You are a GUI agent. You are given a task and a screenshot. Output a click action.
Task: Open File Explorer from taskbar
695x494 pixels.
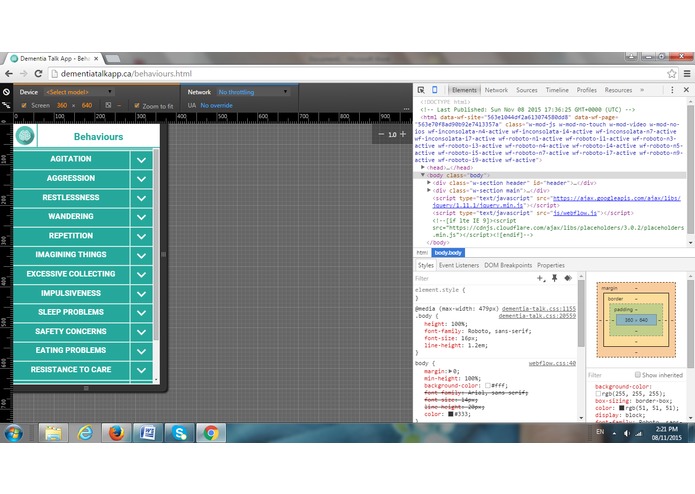pos(53,433)
